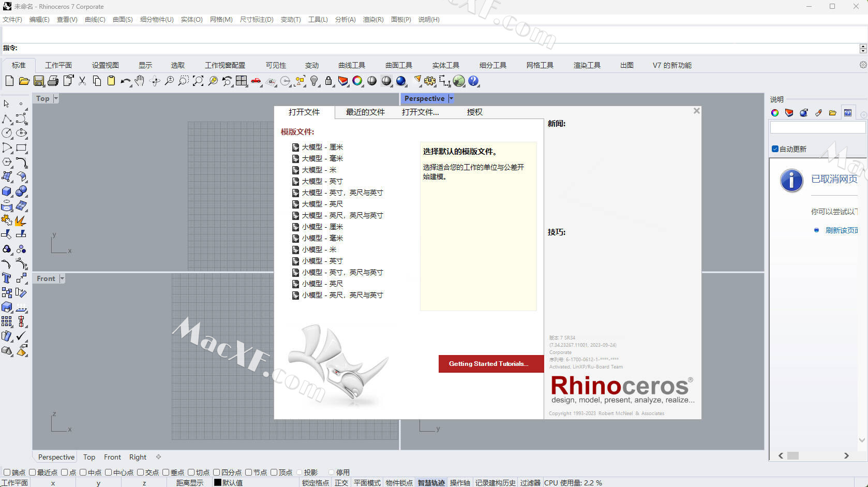Click the black 默认值 layer swatch
This screenshot has height=487, width=868.
(218, 482)
